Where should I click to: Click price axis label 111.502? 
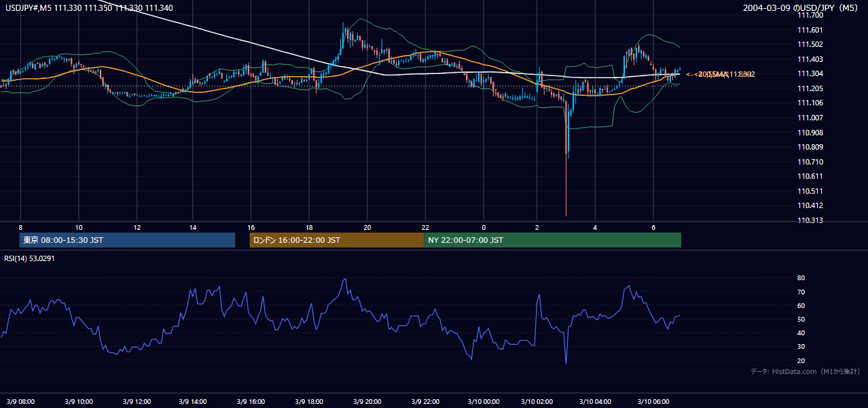pos(810,44)
